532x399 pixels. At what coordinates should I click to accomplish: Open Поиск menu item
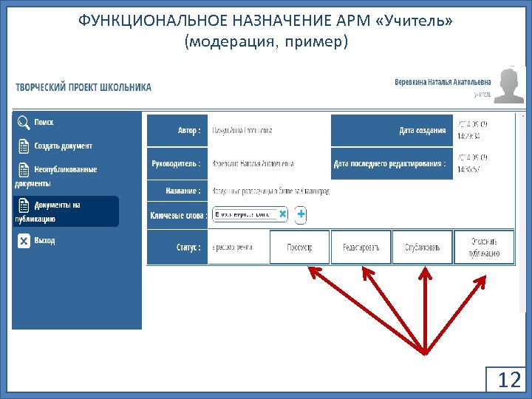[44, 122]
